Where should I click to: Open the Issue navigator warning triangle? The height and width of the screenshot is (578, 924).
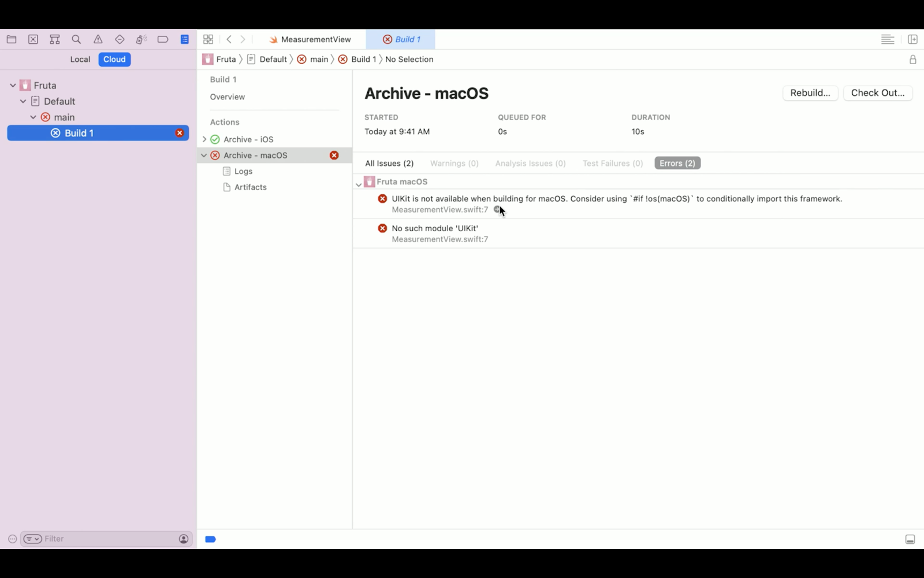(98, 39)
